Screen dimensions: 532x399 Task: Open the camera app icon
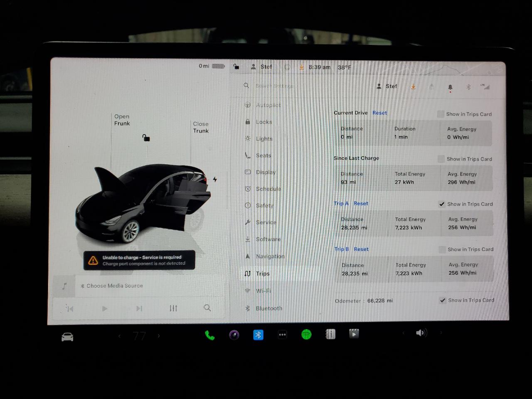coord(234,335)
